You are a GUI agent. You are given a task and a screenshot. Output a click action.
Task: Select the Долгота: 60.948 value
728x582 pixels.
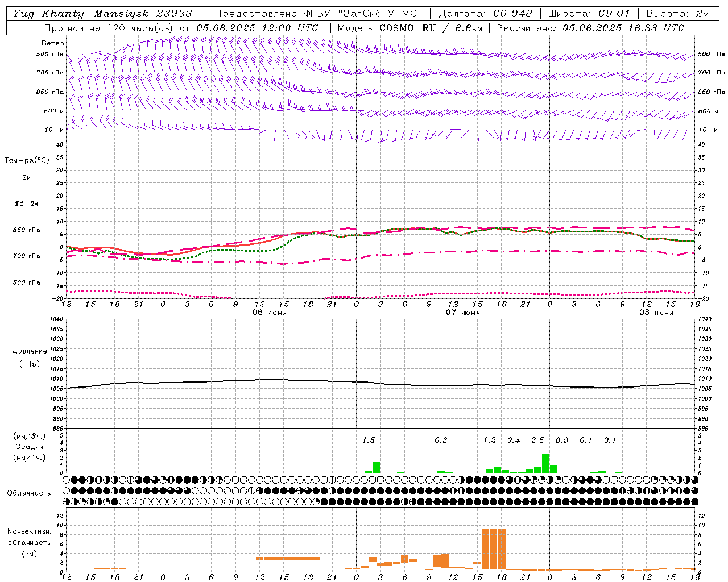click(486, 14)
